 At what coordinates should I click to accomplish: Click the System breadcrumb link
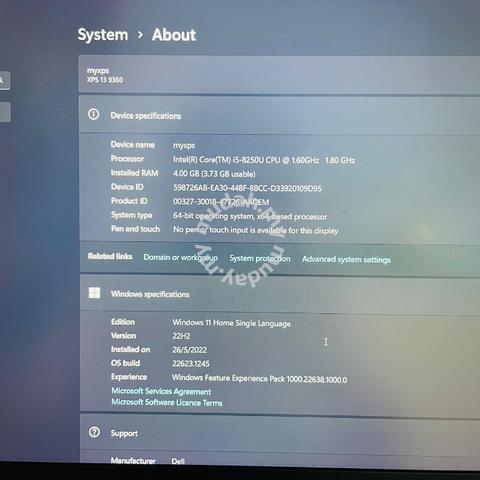click(x=103, y=35)
